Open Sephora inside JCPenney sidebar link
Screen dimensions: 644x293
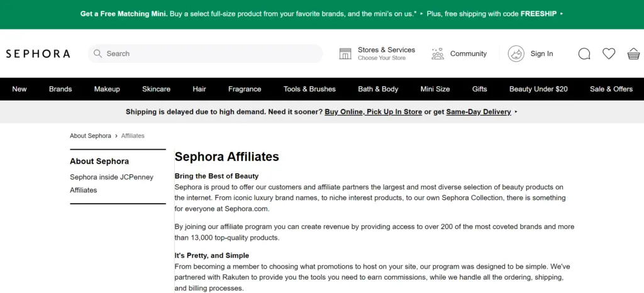111,177
